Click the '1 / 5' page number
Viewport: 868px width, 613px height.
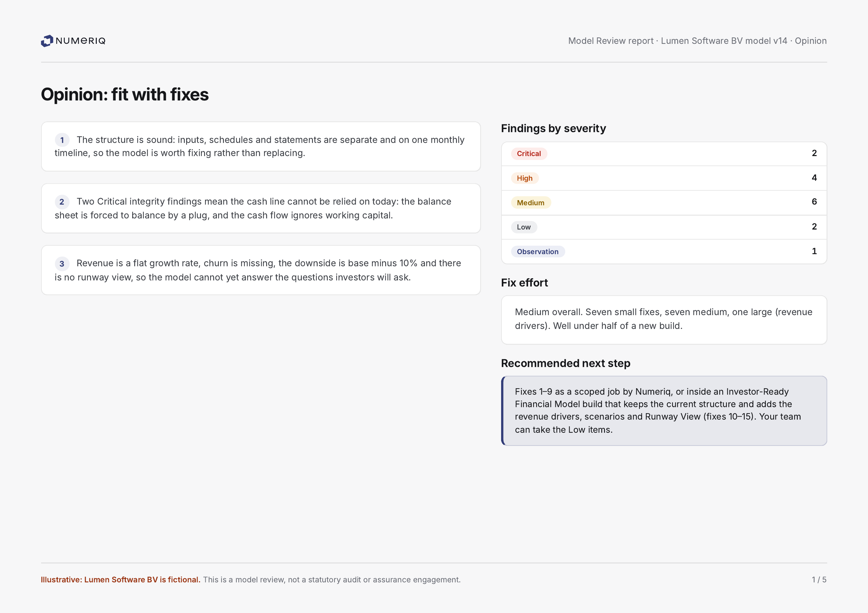pos(819,580)
